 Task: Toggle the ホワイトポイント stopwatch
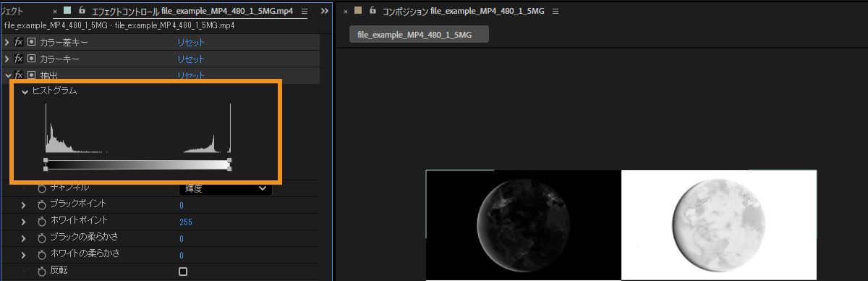click(x=41, y=221)
